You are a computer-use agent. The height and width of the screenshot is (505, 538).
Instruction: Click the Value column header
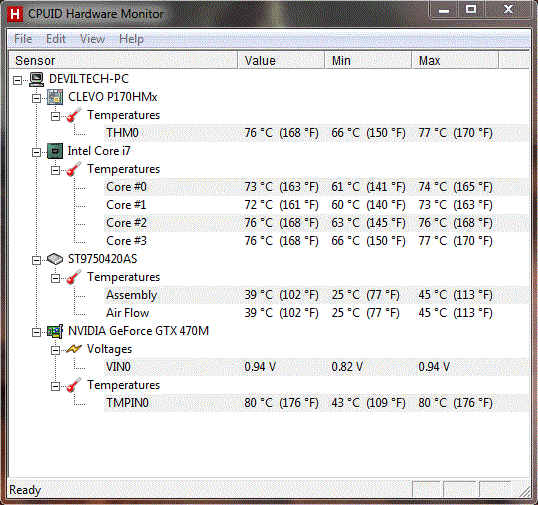281,61
